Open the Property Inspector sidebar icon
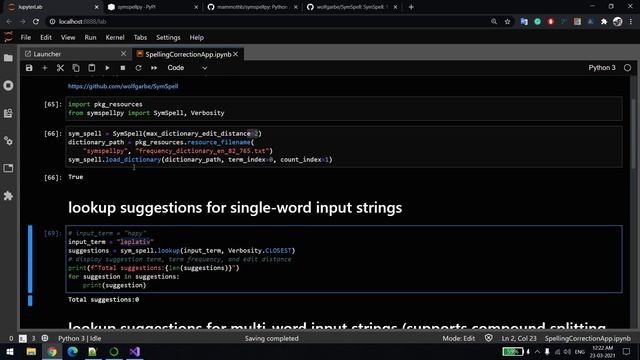 [8, 141]
